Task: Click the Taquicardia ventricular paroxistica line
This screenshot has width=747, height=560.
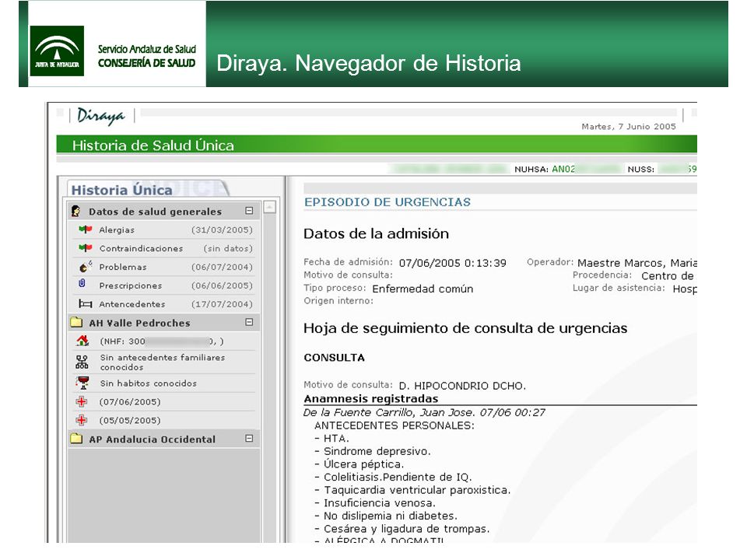Action: [412, 490]
